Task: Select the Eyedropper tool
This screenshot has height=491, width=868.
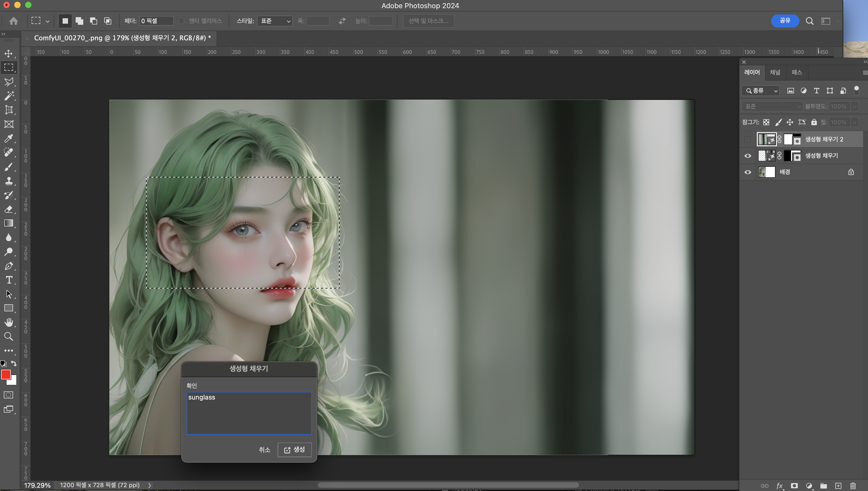Action: point(9,138)
